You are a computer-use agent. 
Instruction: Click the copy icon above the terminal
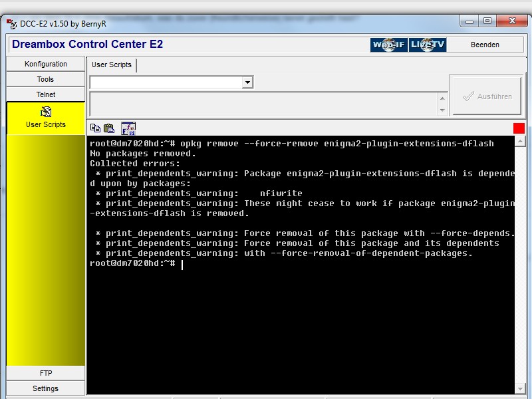point(95,128)
